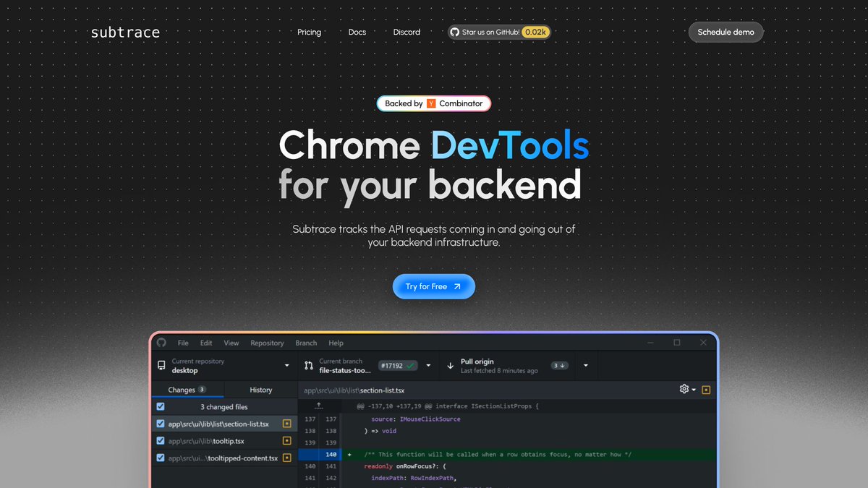Expand the Pull origin options dropdown
The height and width of the screenshot is (488, 868).
coord(585,366)
